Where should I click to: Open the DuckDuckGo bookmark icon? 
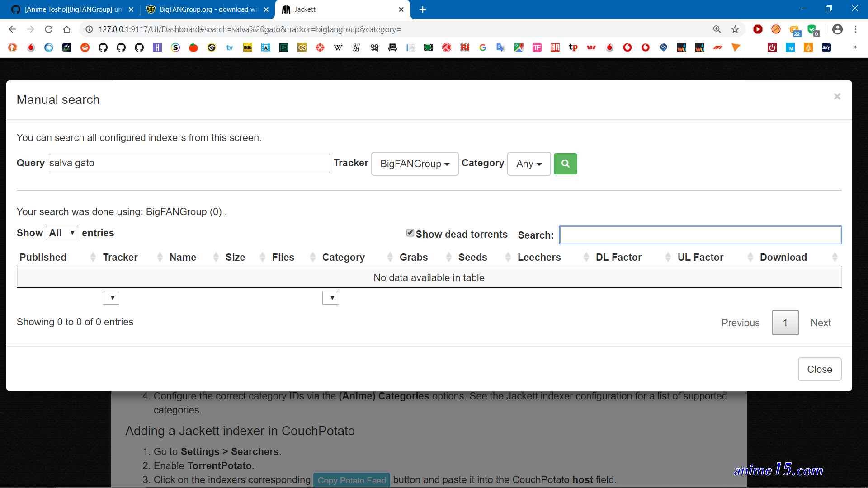point(13,47)
